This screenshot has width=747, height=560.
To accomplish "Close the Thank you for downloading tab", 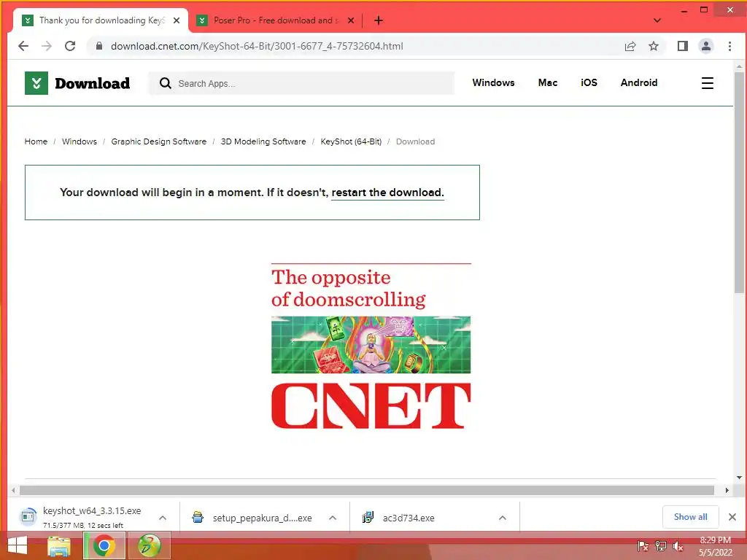I will pos(177,20).
